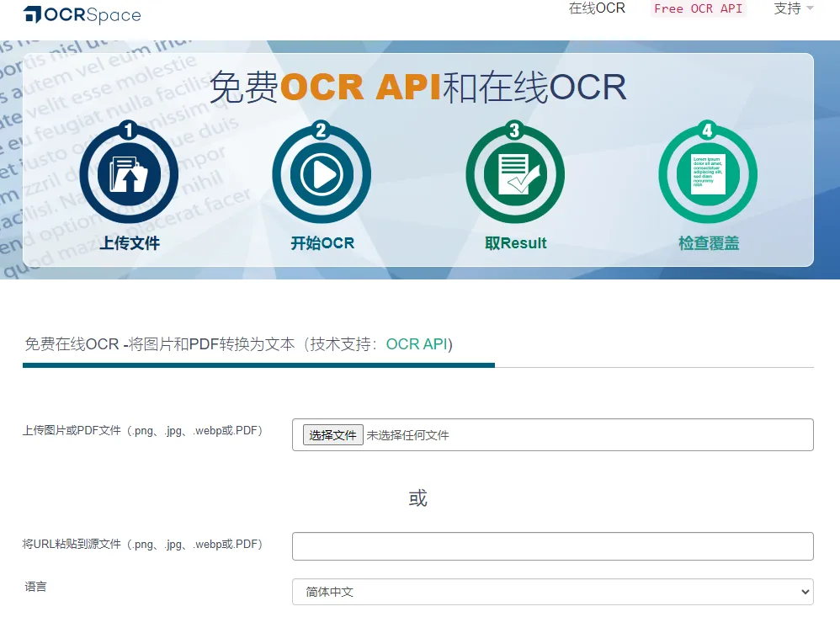Click the get Result document checkmark icon

(515, 173)
